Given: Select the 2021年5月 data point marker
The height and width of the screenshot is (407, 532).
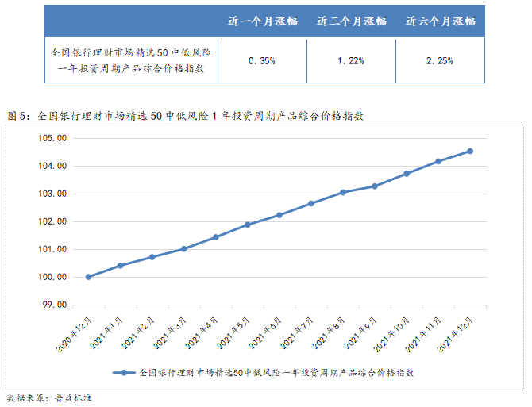Looking at the screenshot, I should (248, 225).
